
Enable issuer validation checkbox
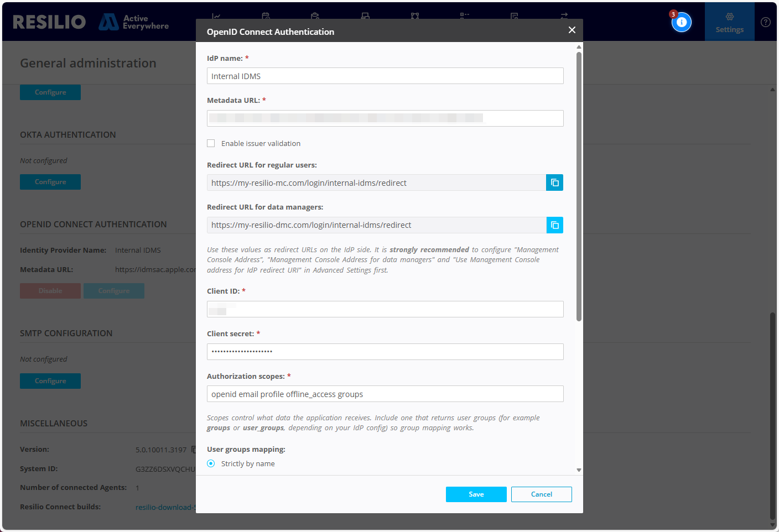point(211,143)
